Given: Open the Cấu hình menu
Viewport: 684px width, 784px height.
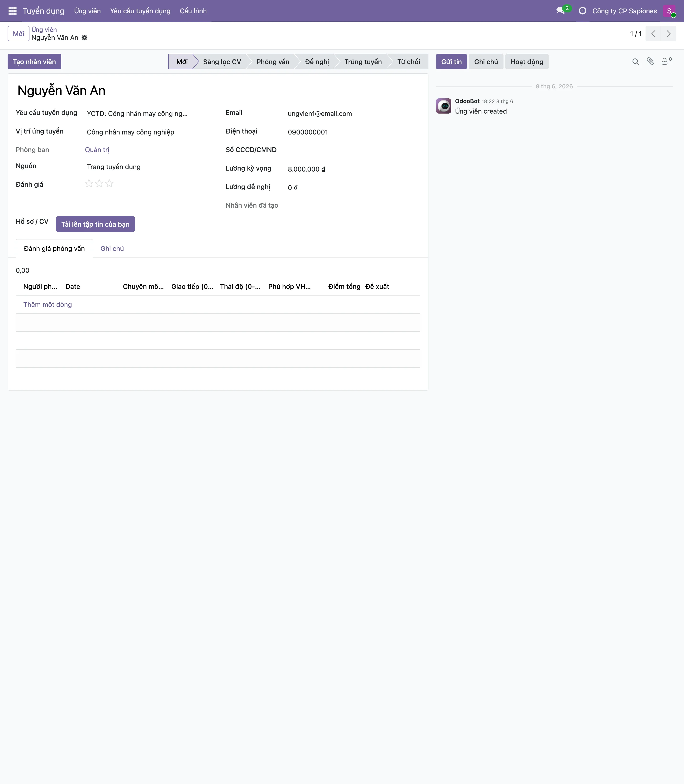Looking at the screenshot, I should coord(193,11).
